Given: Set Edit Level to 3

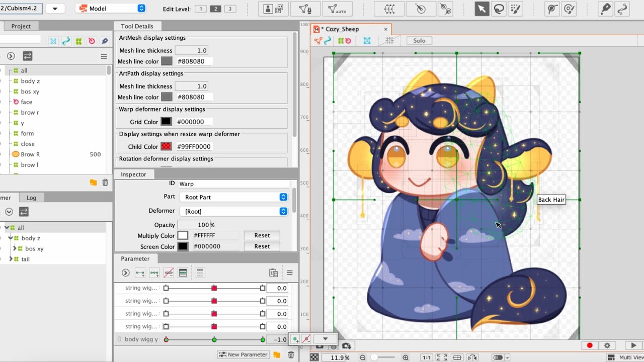Looking at the screenshot, I should point(230,9).
